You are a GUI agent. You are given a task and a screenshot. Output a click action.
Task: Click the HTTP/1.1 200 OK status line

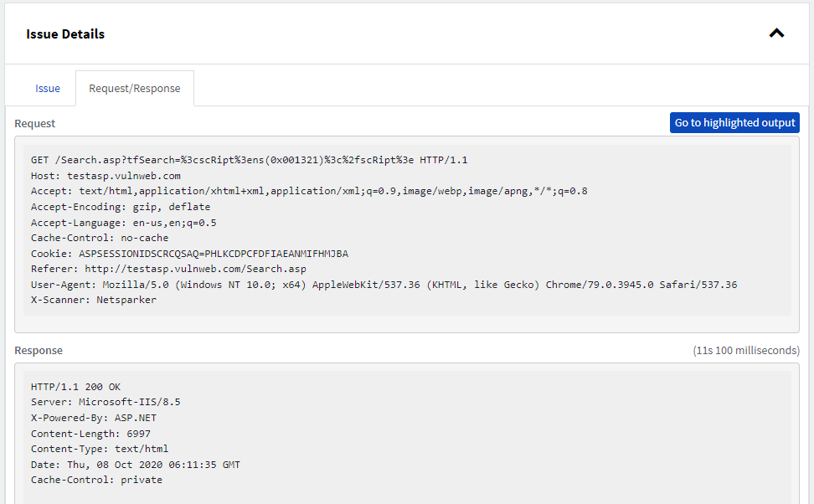coord(75,387)
